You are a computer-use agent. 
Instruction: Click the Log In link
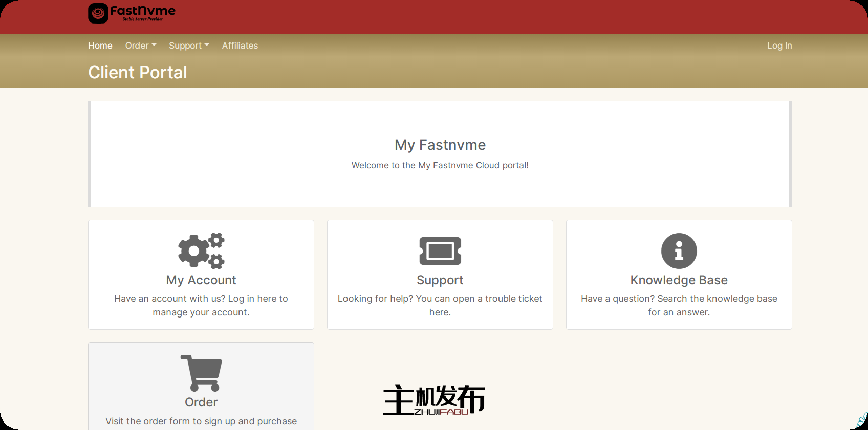click(779, 46)
